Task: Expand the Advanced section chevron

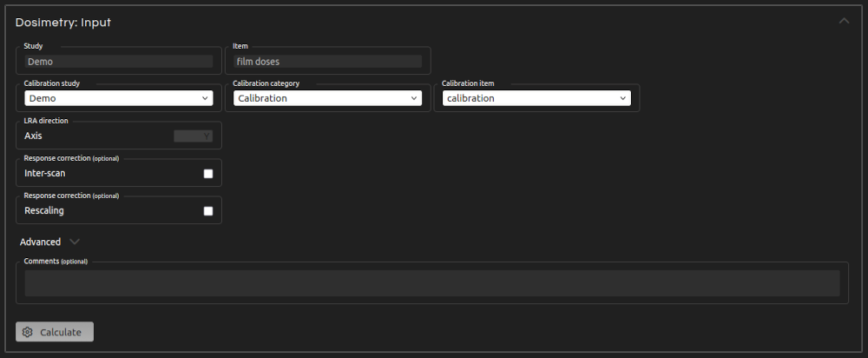Action: click(x=74, y=242)
